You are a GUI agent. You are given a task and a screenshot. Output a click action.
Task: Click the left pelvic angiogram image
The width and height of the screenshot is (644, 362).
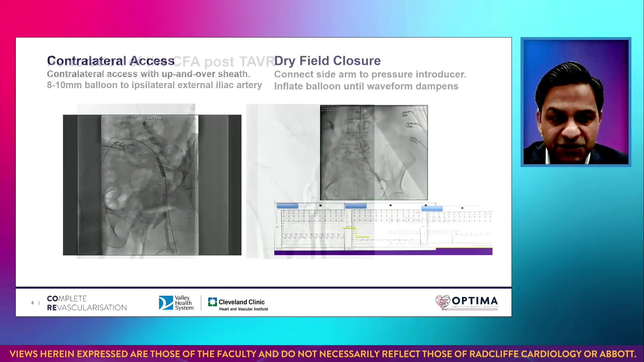(152, 185)
